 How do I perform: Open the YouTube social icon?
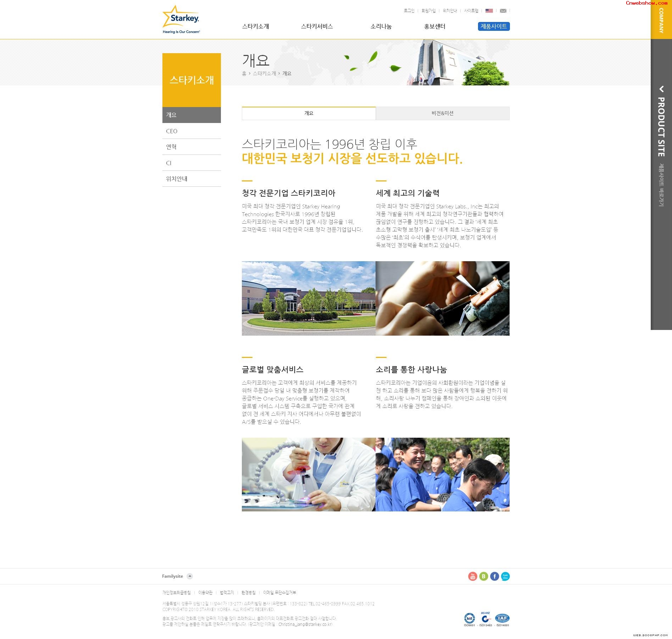pos(472,576)
